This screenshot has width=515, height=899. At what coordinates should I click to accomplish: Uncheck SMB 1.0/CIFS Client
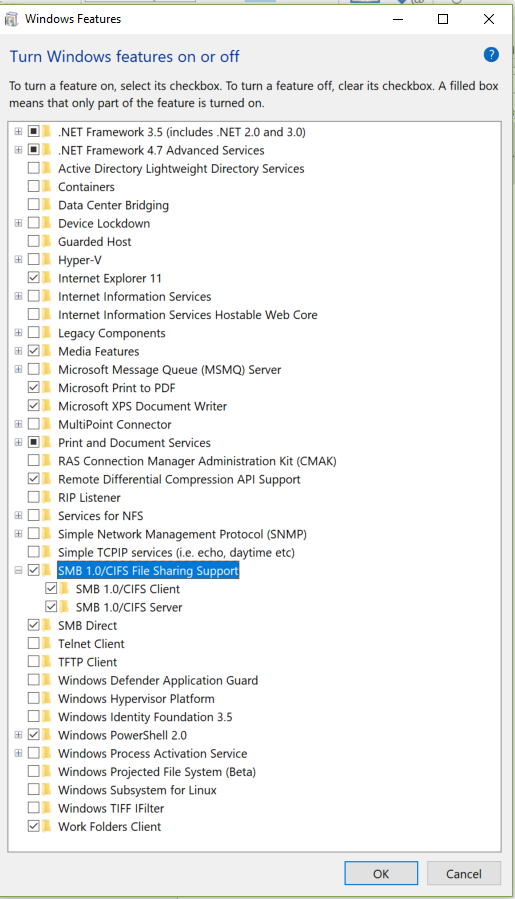click(x=51, y=588)
